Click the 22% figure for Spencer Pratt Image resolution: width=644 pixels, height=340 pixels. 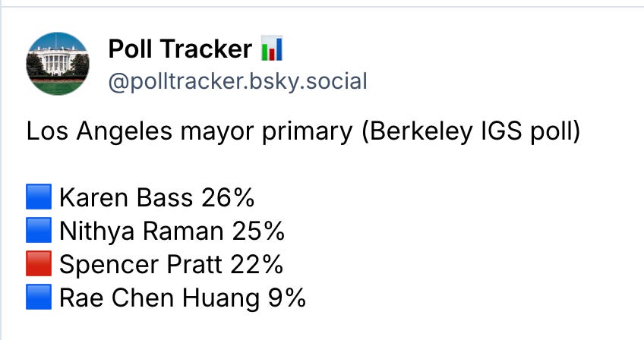pos(257,264)
